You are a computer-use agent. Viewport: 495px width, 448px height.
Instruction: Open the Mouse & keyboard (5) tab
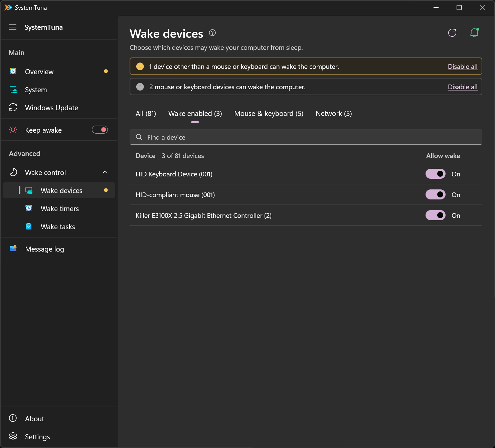(x=269, y=114)
